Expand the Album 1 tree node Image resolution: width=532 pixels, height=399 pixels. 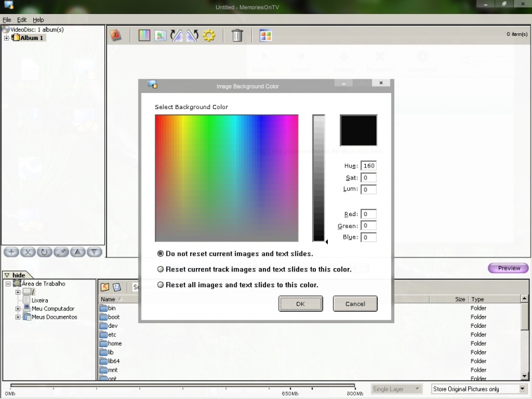pos(7,38)
